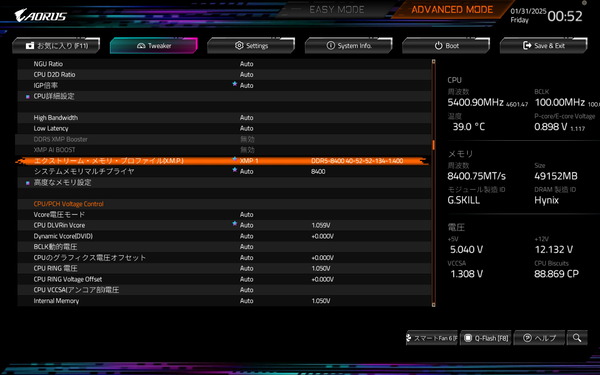Select the XMP 1 profile value

pyautogui.click(x=249, y=161)
